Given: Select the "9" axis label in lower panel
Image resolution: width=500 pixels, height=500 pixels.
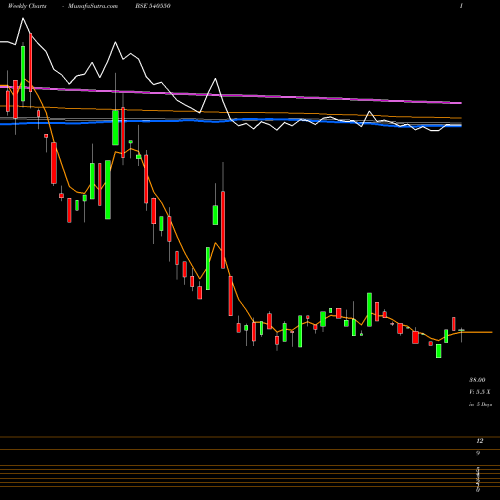Looking at the screenshot, I should click(x=478, y=453).
